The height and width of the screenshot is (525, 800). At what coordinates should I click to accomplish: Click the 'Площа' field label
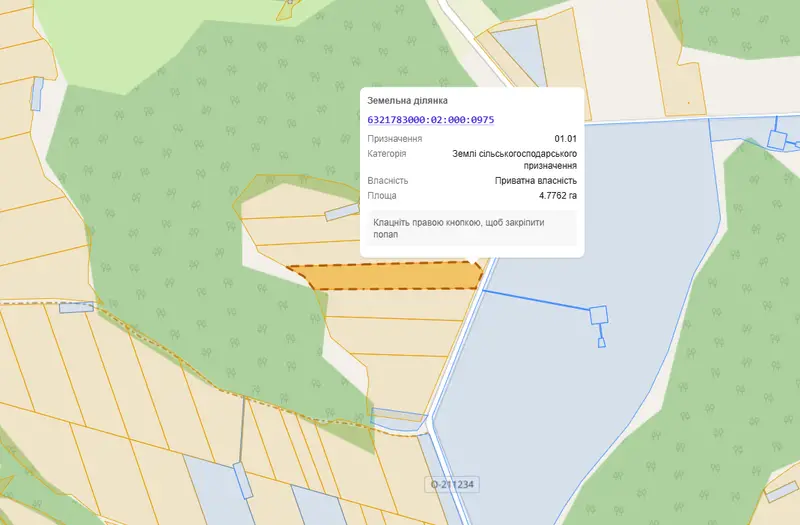[x=382, y=195]
